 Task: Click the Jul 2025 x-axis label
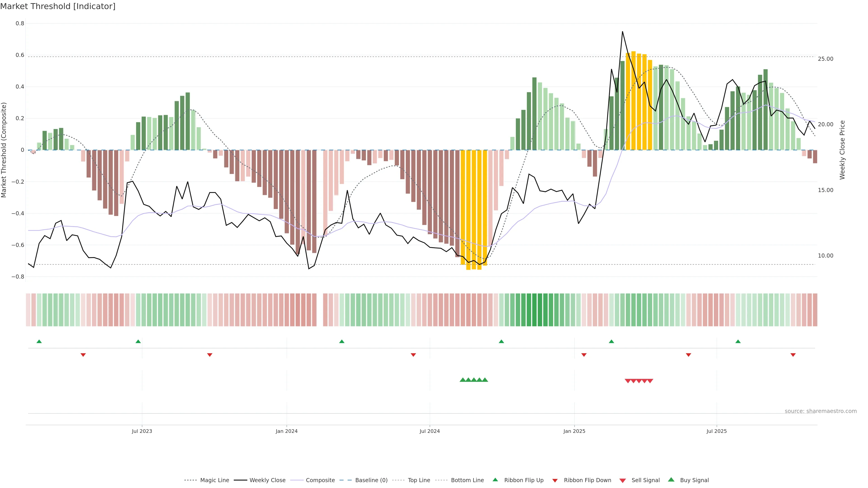(x=716, y=431)
